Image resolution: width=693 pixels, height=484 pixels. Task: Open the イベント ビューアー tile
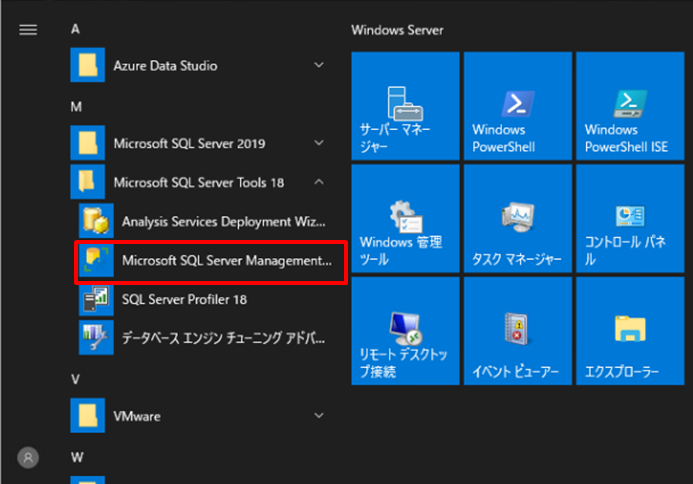click(518, 331)
